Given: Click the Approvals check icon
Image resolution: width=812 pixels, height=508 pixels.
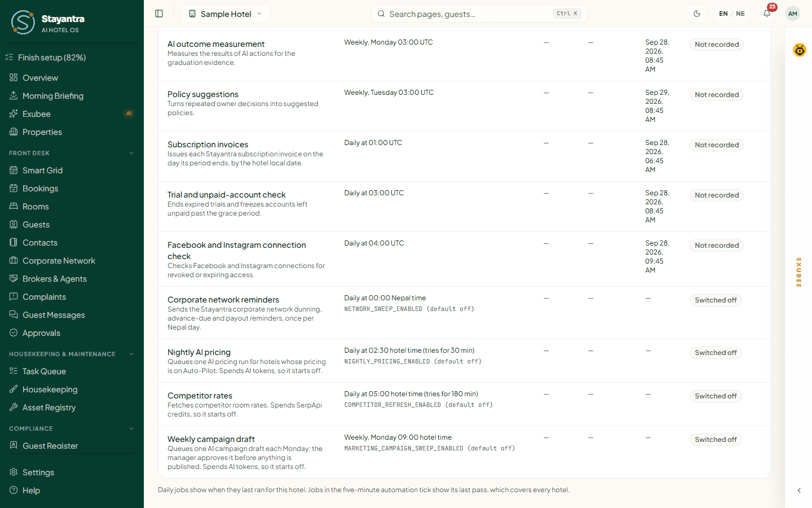Looking at the screenshot, I should (x=14, y=332).
